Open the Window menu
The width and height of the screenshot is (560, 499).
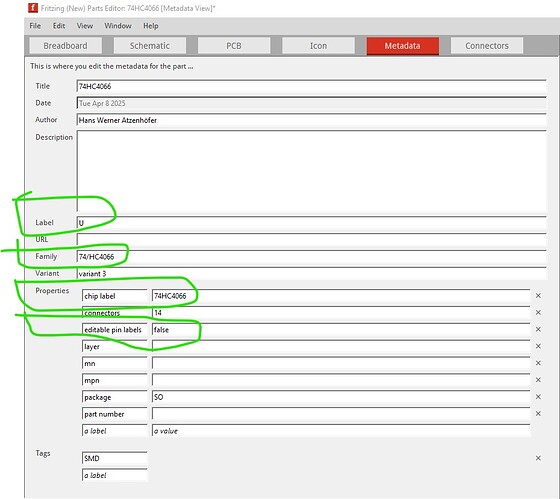pos(118,26)
